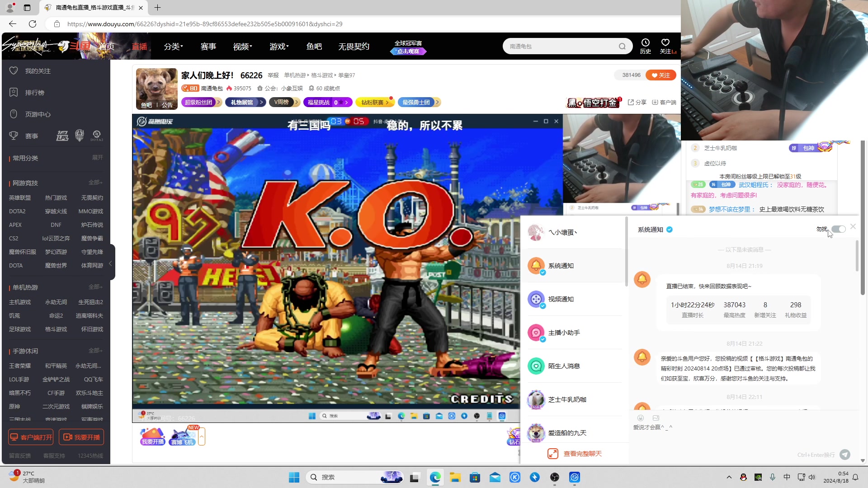Refresh the browser page

(x=33, y=24)
